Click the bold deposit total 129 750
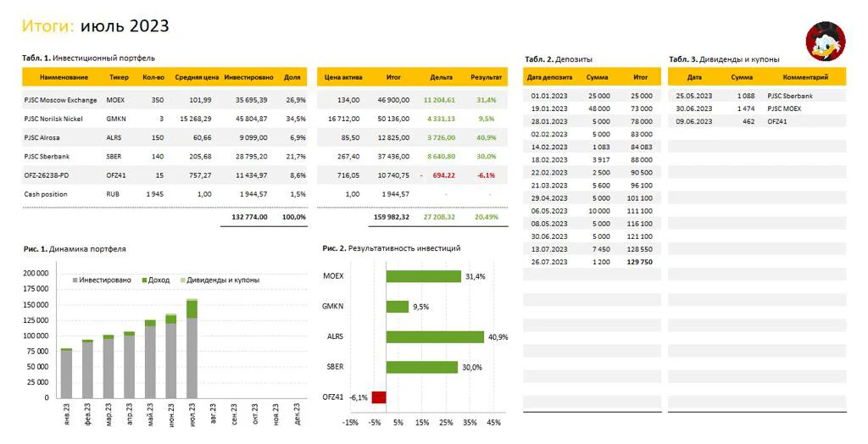The width and height of the screenshot is (868, 444). pyautogui.click(x=640, y=263)
